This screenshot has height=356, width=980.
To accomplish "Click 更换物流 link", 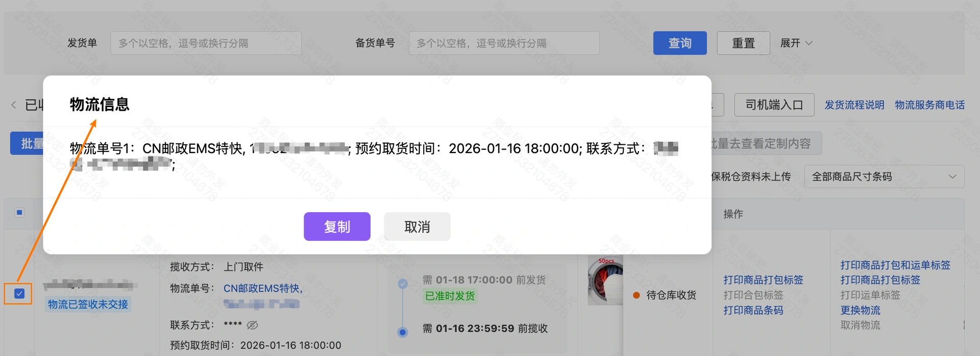I will [x=860, y=310].
